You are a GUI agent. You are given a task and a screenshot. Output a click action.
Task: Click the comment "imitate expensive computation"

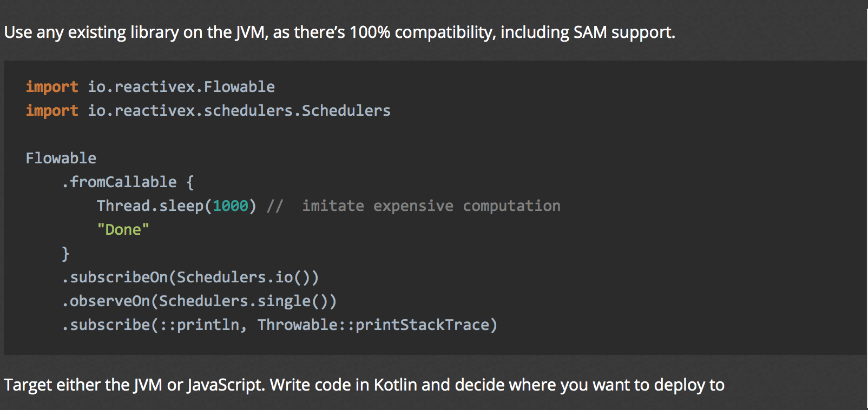[x=431, y=206]
